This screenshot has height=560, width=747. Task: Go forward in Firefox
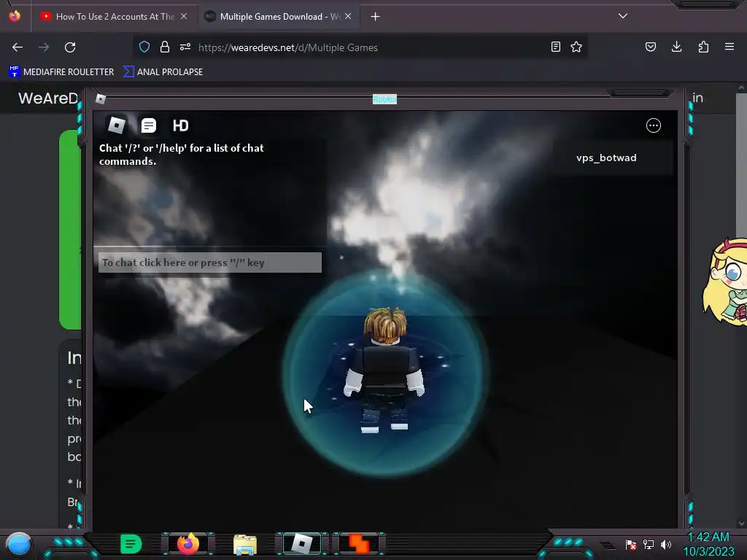pyautogui.click(x=44, y=47)
